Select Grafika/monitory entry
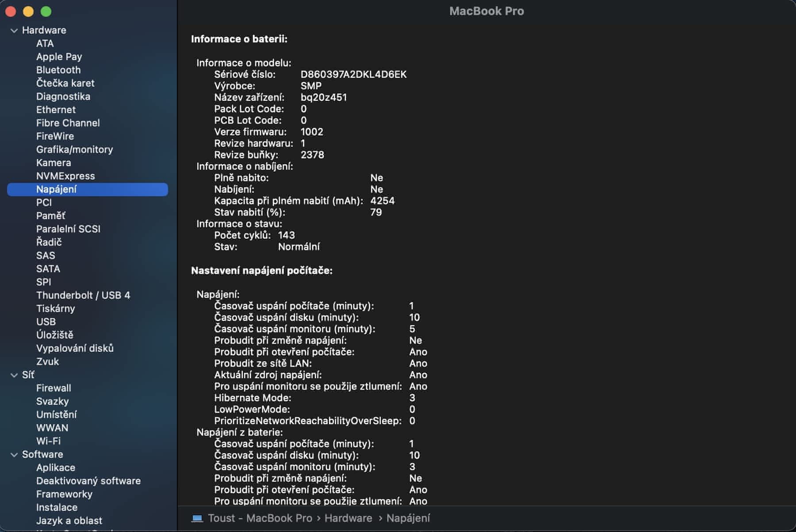 [x=74, y=149]
